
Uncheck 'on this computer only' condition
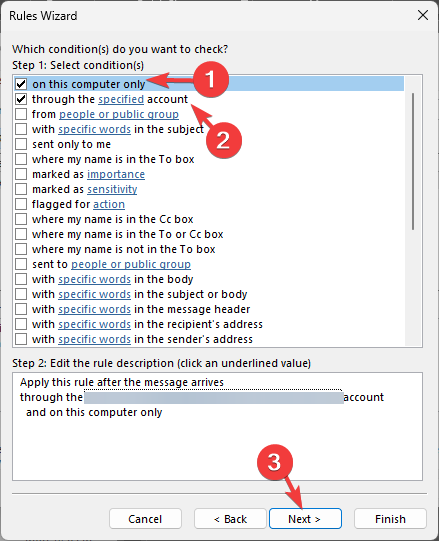click(21, 84)
